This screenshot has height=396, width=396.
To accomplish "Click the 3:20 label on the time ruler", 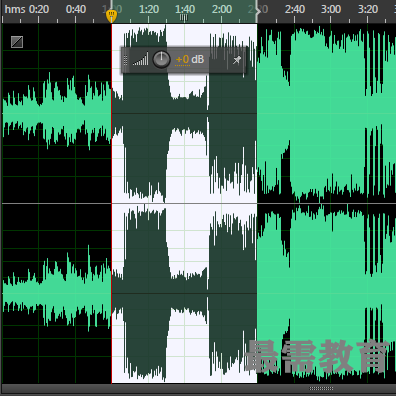I will pos(368,9).
